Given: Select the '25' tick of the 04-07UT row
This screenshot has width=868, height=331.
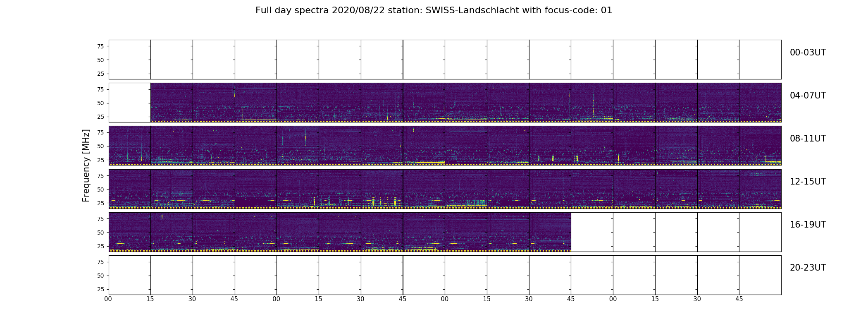Looking at the screenshot, I should point(100,117).
